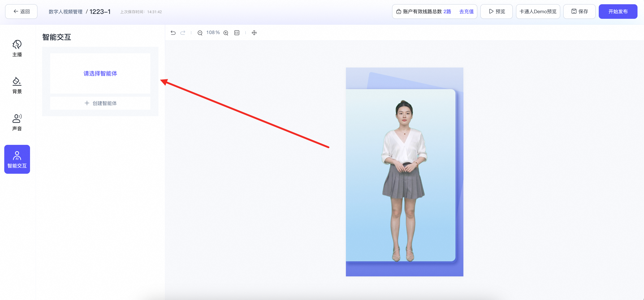
Task: Click 开始发布 to publish
Action: click(618, 11)
